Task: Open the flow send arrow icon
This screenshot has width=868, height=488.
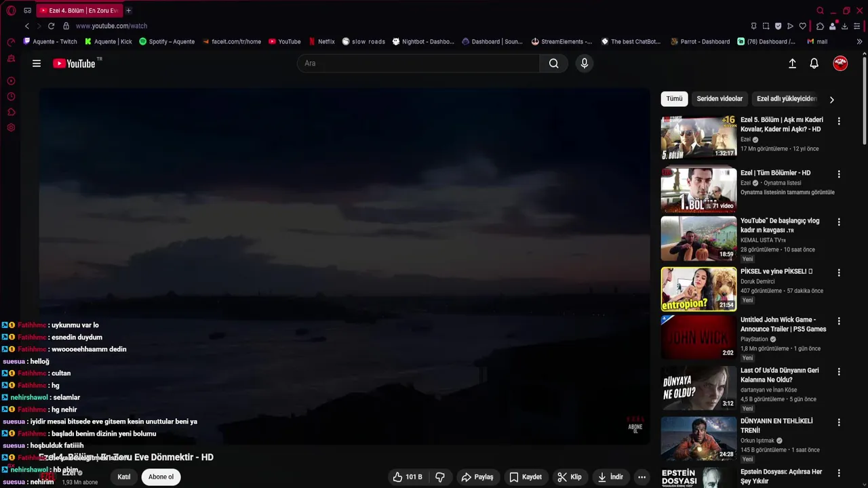Action: pyautogui.click(x=790, y=26)
